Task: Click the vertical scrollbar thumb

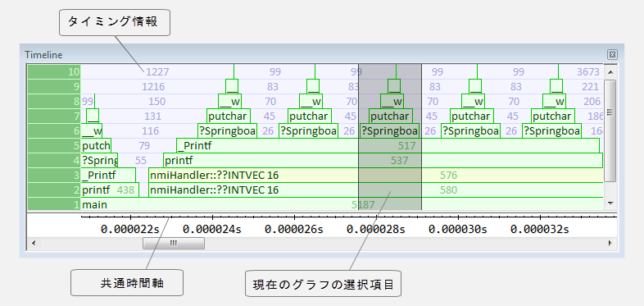Action: click(x=610, y=130)
